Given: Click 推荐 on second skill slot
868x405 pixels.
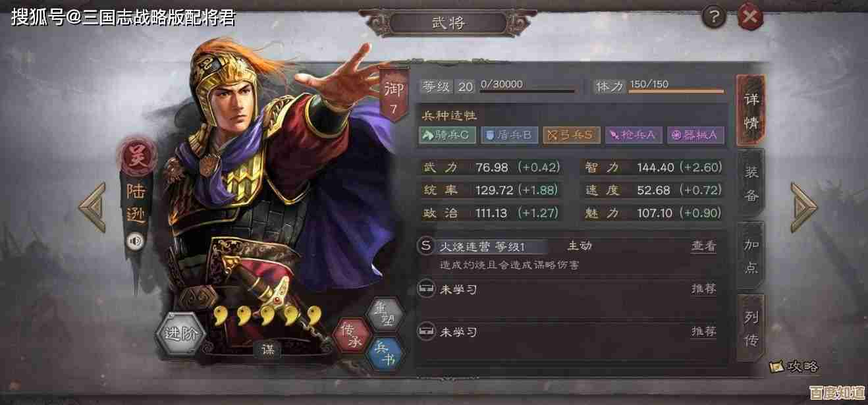Looking at the screenshot, I should [x=703, y=288].
